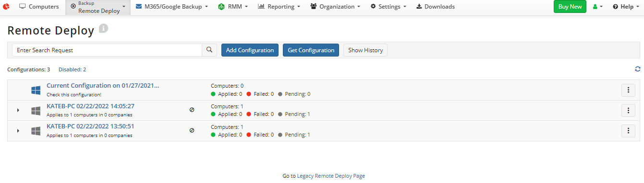The image size is (644, 183).
Task: Click the Disabled: 2 filter link
Action: [x=72, y=69]
